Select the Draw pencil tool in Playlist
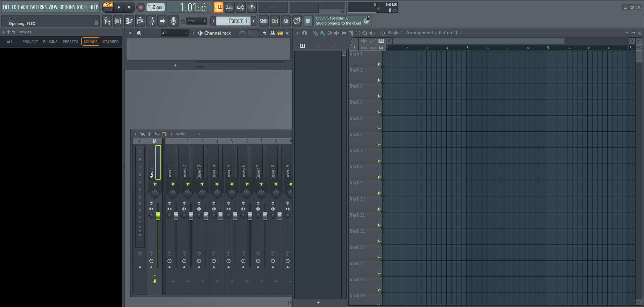This screenshot has width=644, height=307. [315, 33]
